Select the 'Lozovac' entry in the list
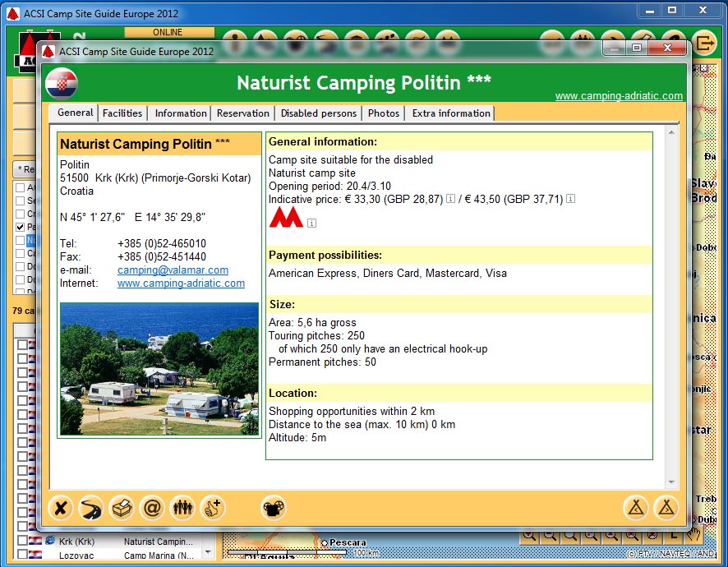The height and width of the screenshot is (567, 728). (x=76, y=555)
